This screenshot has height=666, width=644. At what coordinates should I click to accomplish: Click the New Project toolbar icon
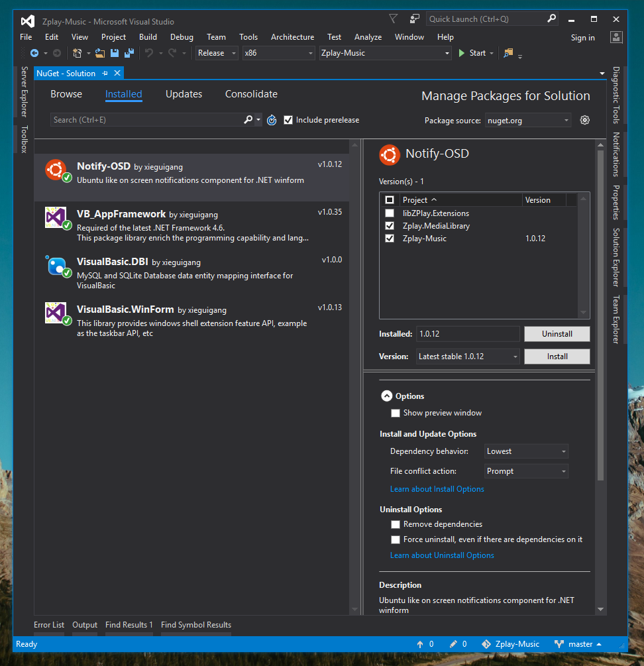(78, 53)
